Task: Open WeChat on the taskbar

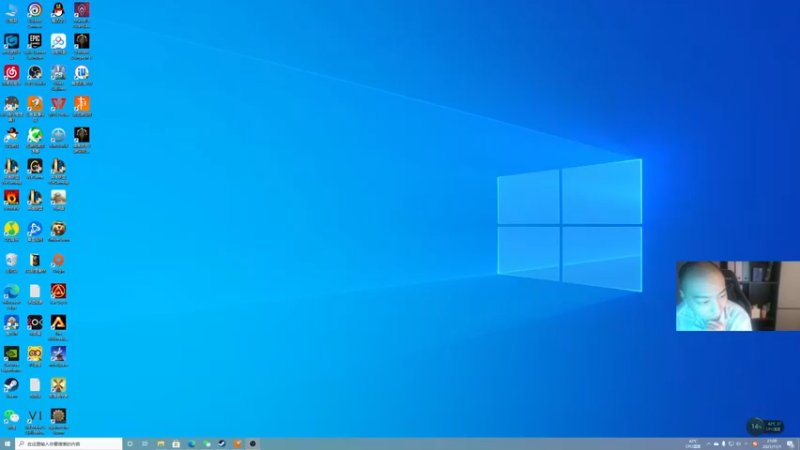Action: 207,444
